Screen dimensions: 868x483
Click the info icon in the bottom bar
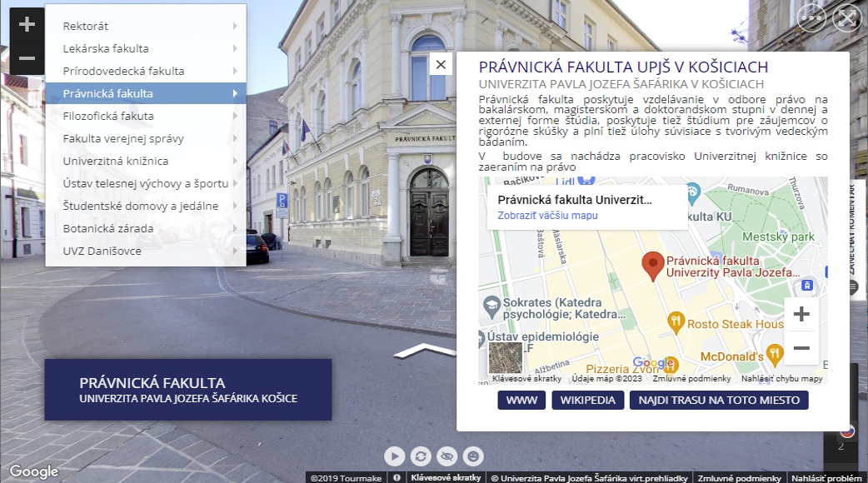coord(397,478)
